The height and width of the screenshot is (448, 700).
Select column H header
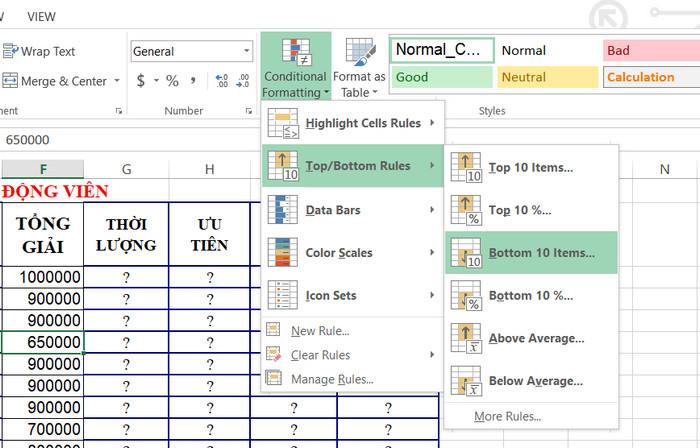pos(209,169)
